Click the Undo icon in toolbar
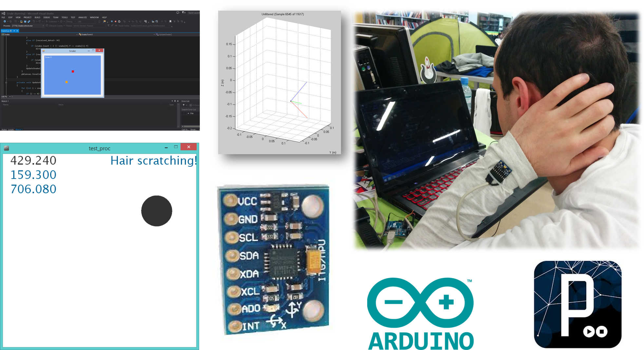 click(x=34, y=21)
